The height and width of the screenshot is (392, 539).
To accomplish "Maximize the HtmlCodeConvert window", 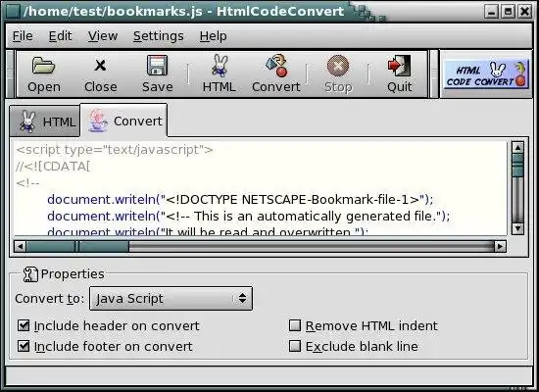I will click(x=508, y=12).
